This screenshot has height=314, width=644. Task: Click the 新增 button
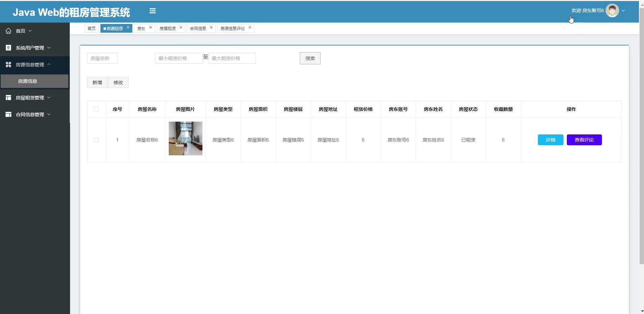(97, 83)
